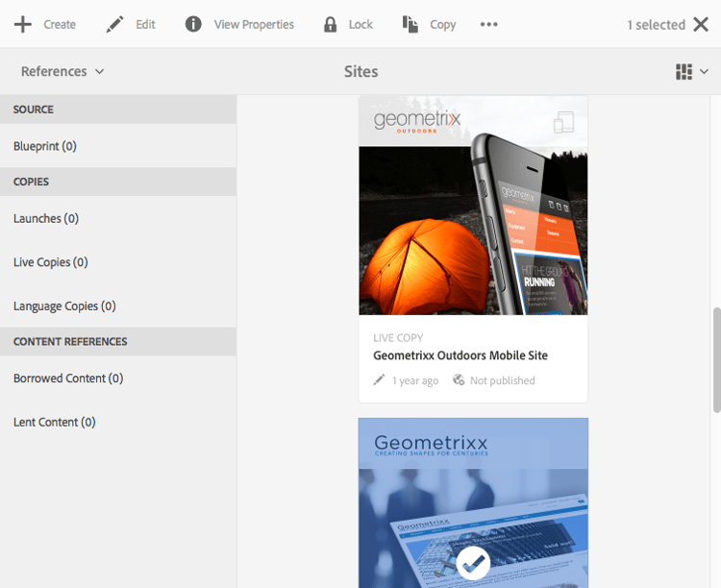Open View Properties info icon
This screenshot has width=721, height=588.
click(x=193, y=24)
